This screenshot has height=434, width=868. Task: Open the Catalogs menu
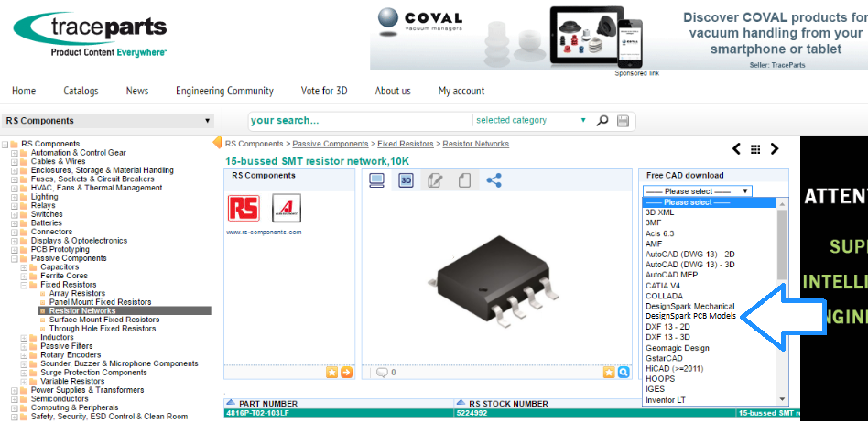81,91
